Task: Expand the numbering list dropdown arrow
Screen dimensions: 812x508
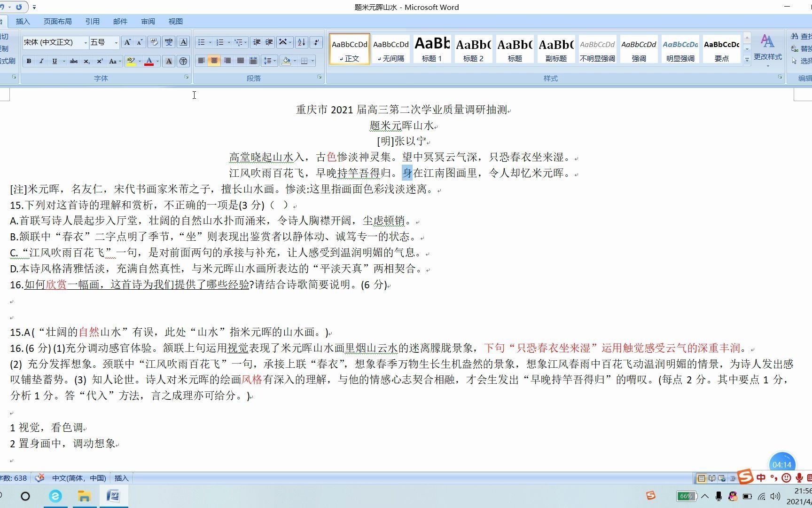Action: point(229,42)
